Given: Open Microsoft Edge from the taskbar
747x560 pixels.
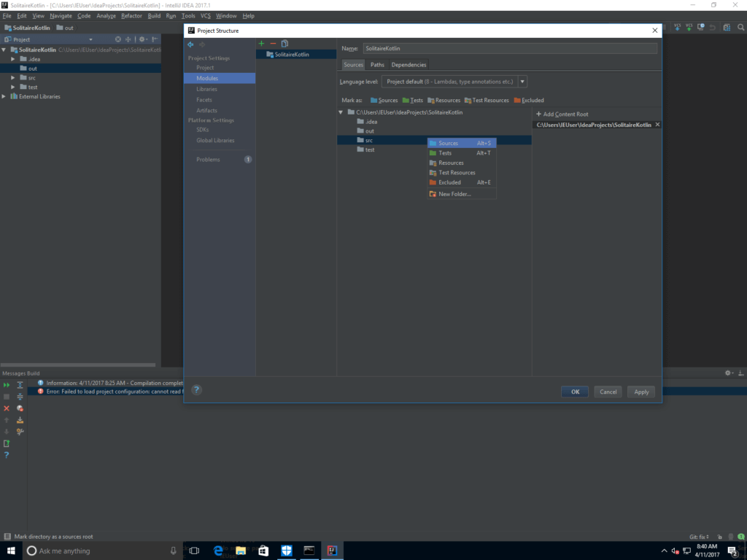Looking at the screenshot, I should click(217, 551).
